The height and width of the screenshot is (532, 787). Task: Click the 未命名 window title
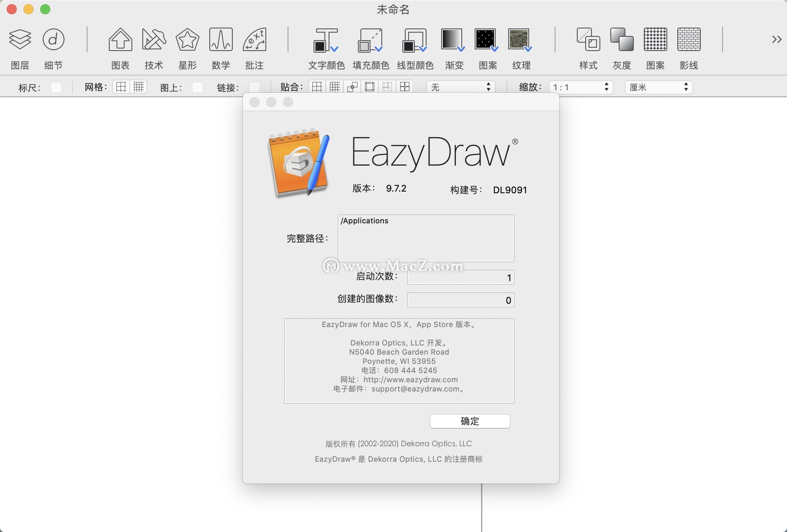393,9
